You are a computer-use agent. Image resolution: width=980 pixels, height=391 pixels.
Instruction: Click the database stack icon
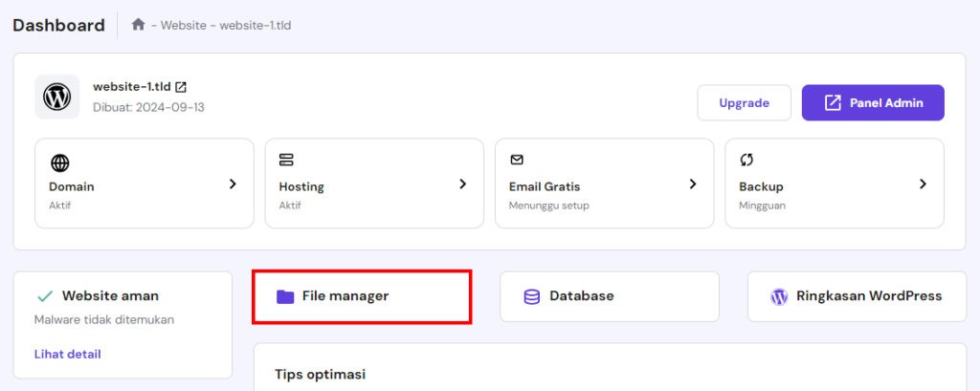531,296
